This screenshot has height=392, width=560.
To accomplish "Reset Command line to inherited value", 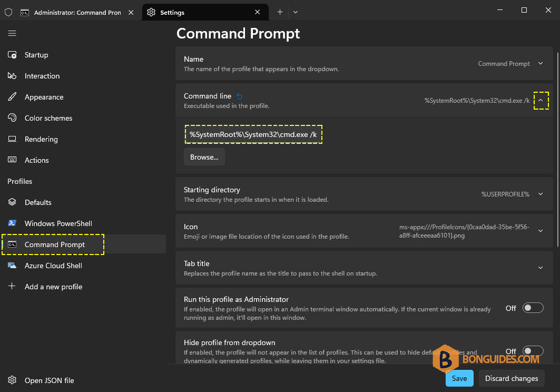I will point(239,96).
